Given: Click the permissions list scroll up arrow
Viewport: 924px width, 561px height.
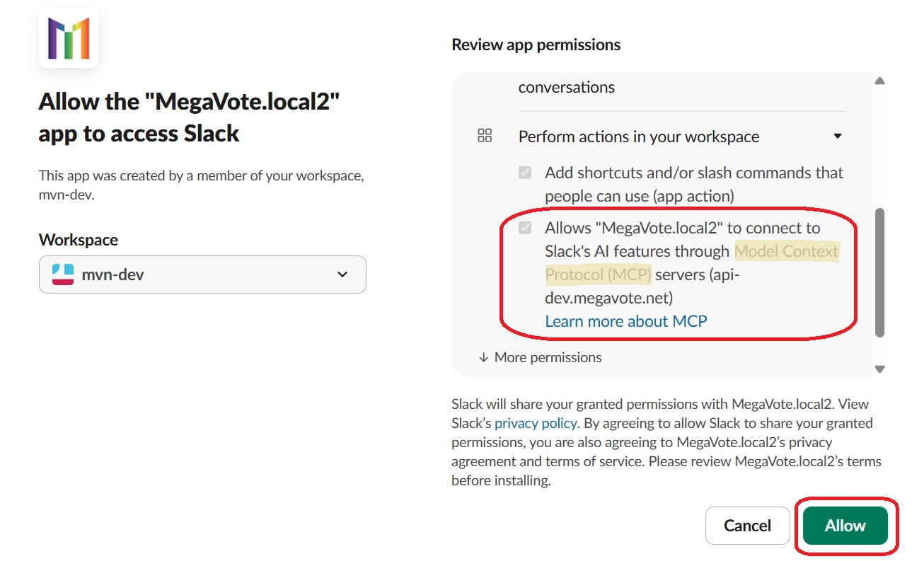Looking at the screenshot, I should [x=880, y=81].
